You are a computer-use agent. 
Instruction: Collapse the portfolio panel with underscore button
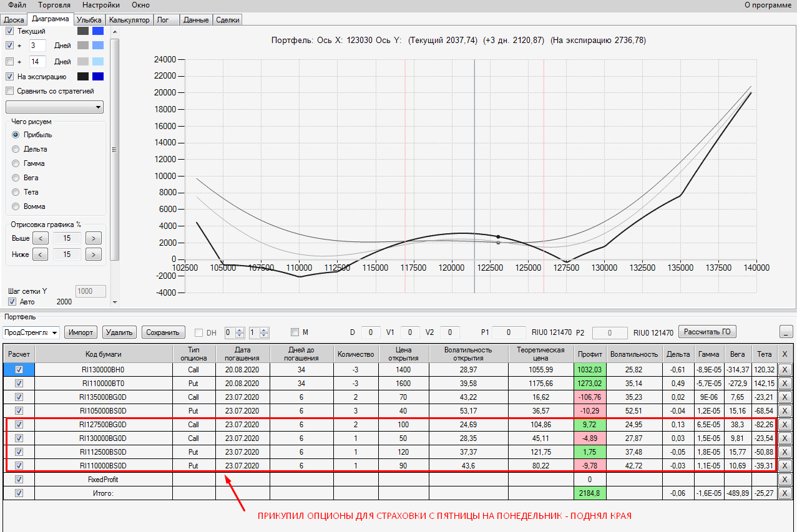[786, 332]
